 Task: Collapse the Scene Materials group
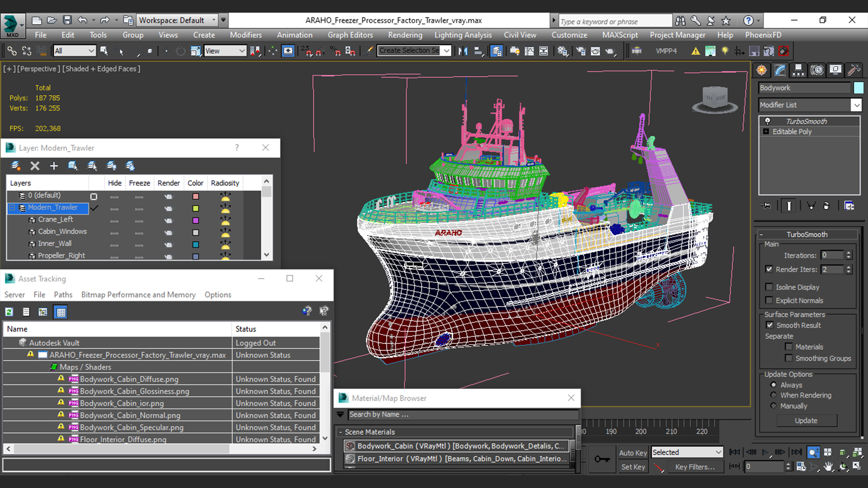(x=341, y=432)
